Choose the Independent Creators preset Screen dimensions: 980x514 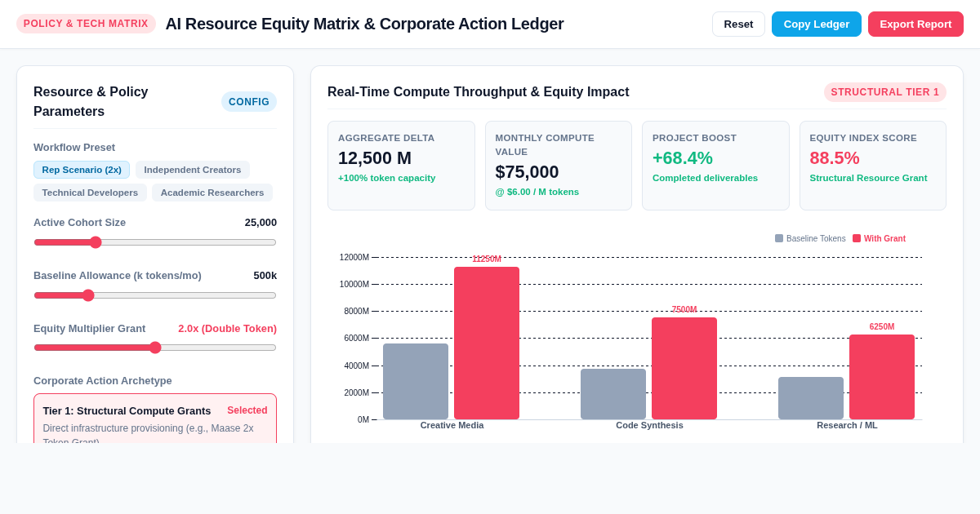193,170
